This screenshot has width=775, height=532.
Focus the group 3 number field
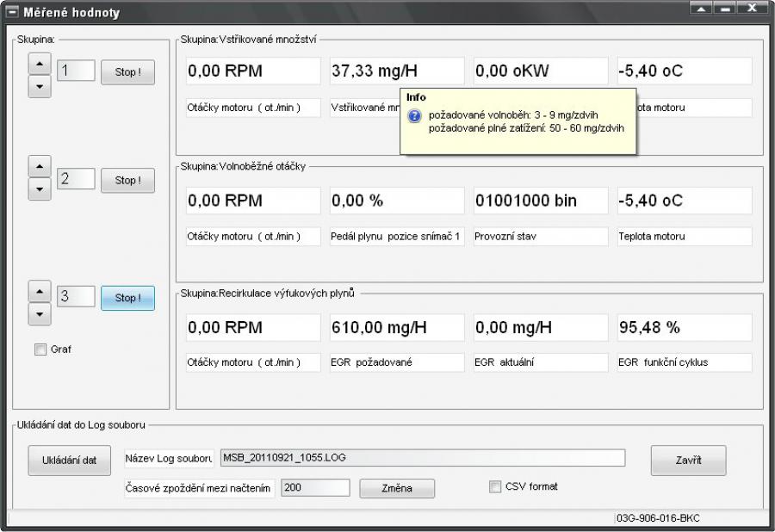76,296
